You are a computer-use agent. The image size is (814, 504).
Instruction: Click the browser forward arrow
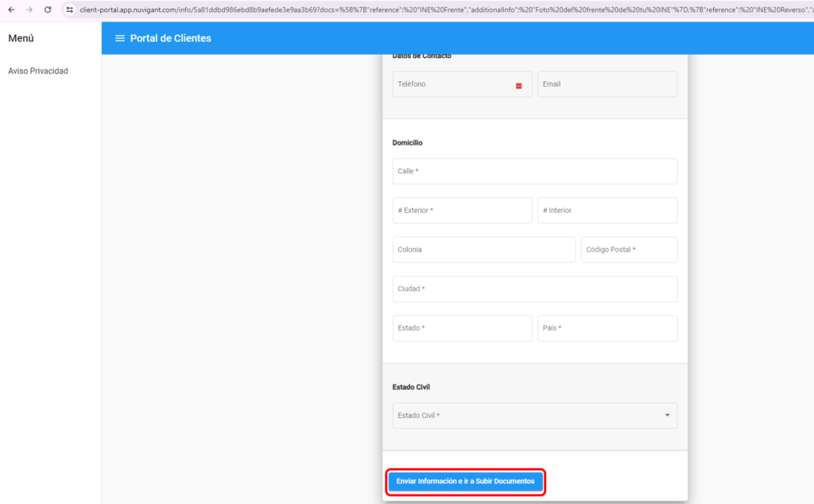click(29, 10)
